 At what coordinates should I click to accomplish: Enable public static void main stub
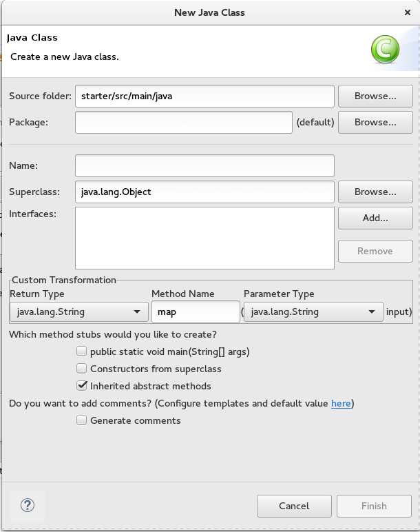(x=82, y=351)
